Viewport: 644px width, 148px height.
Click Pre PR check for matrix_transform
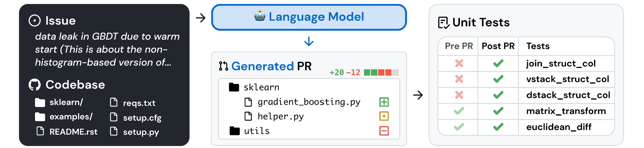pos(459,111)
